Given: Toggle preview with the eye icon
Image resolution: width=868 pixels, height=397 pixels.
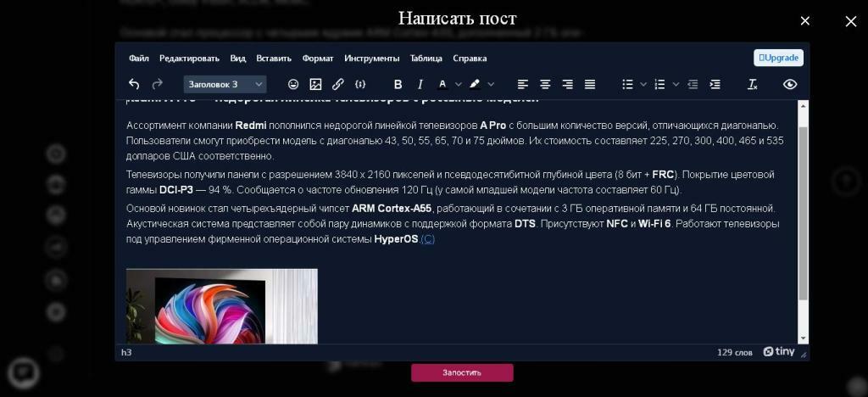Looking at the screenshot, I should [790, 84].
